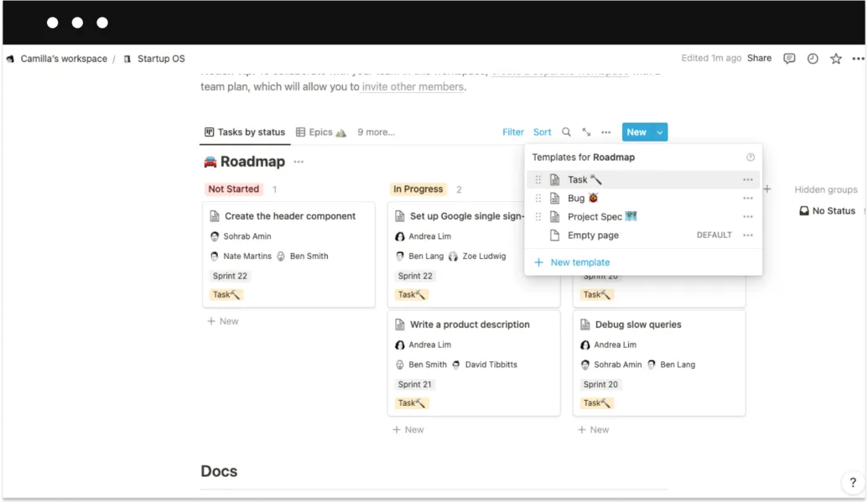Viewport: 868px width, 503px height.
Task: Click the DEFAULT label on Empty page
Action: [x=714, y=236]
